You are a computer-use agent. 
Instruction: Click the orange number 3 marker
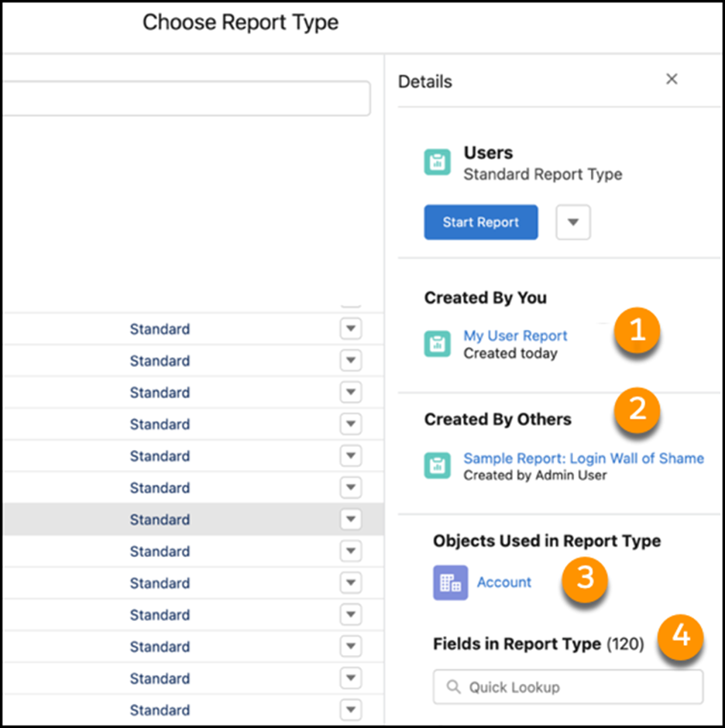[586, 579]
